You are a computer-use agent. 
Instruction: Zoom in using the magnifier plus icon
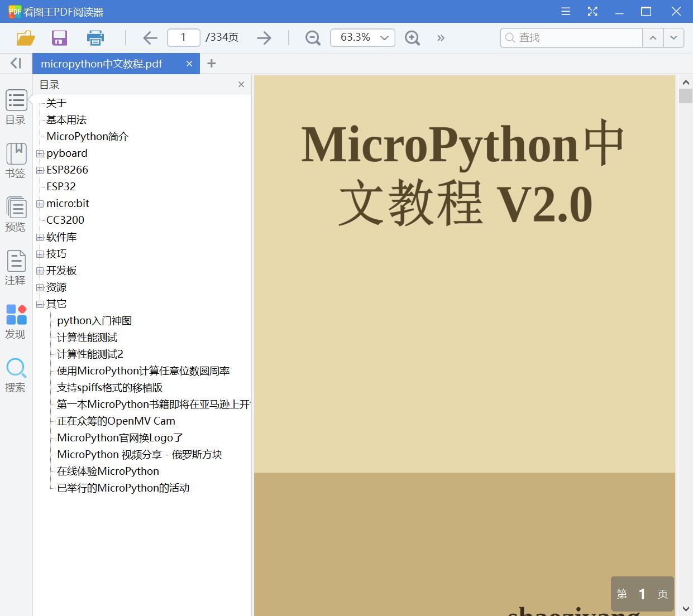point(412,37)
